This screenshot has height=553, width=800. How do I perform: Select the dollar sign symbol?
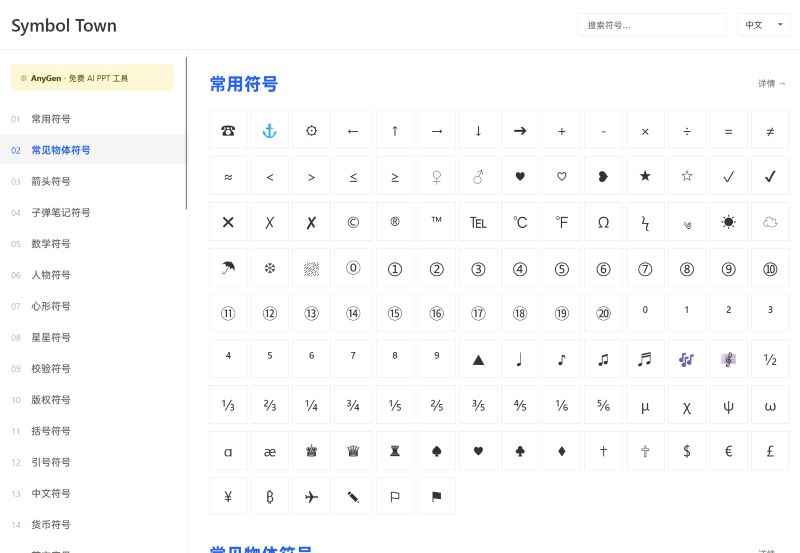pos(687,451)
